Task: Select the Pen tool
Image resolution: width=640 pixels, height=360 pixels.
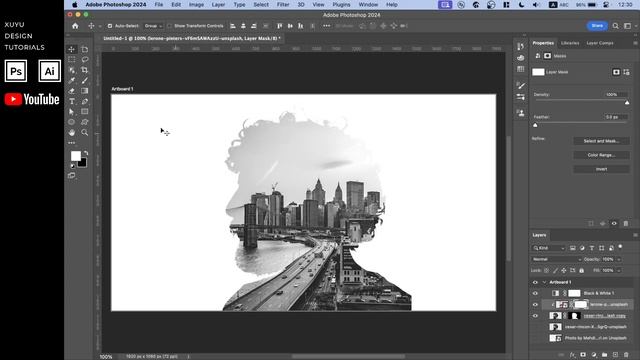Action: [x=84, y=101]
